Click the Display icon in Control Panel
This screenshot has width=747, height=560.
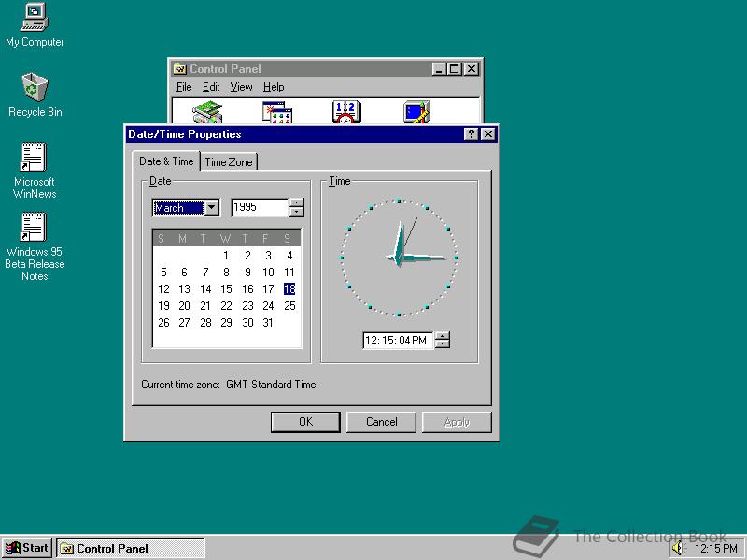416,112
